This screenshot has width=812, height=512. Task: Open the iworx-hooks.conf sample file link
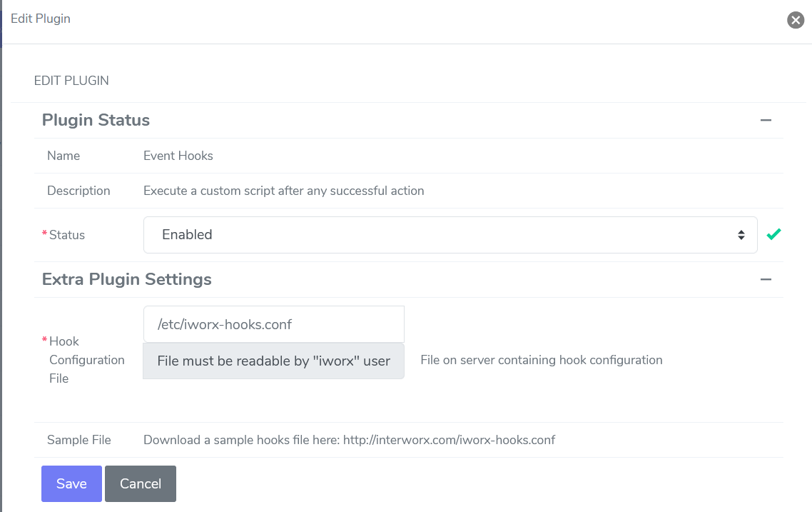point(450,440)
